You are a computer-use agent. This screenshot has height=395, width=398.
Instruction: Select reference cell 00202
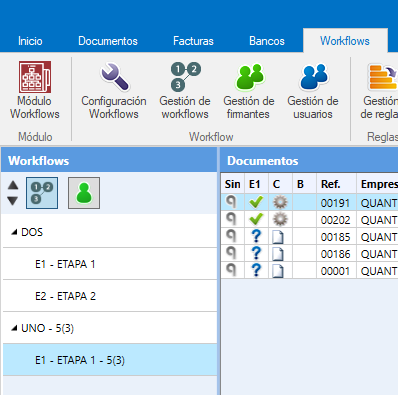pyautogui.click(x=336, y=220)
